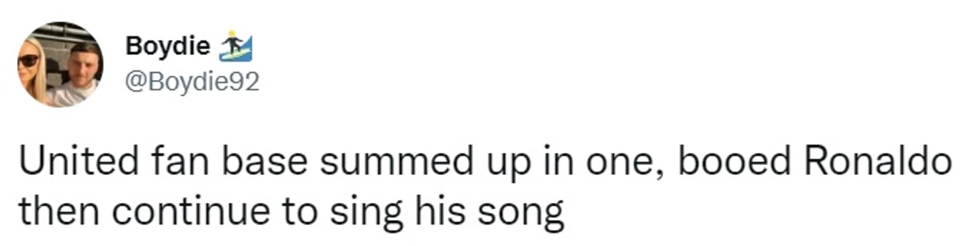Click the phrase sing his song
The width and height of the screenshot is (980, 246).
tap(446, 212)
